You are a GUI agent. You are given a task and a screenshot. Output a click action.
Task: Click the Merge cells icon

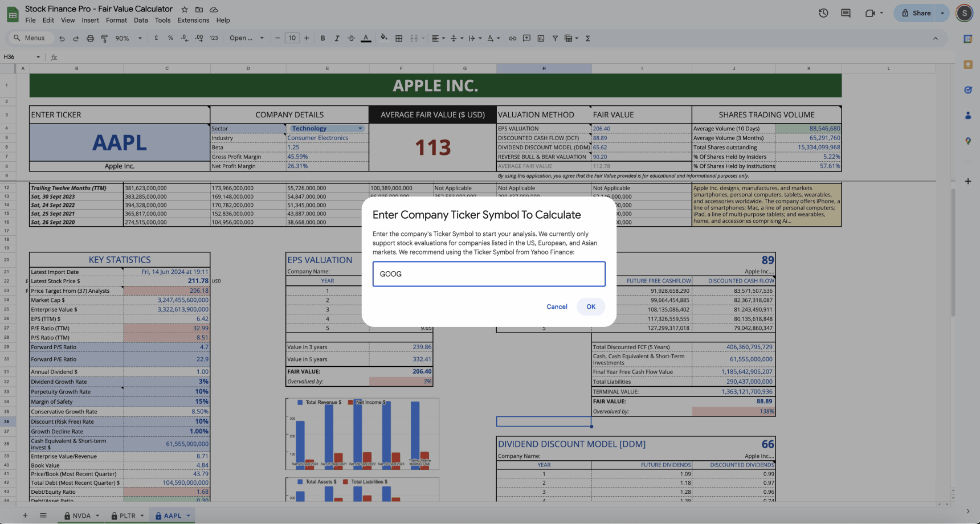coord(414,38)
